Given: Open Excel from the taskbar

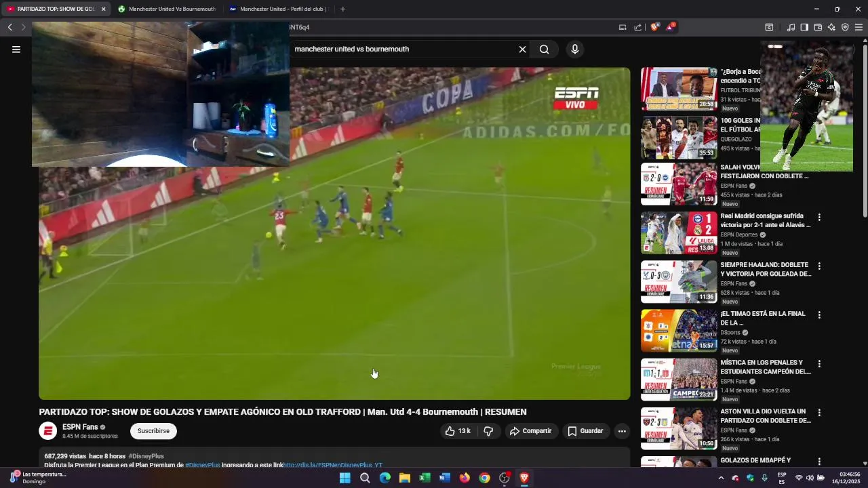Looking at the screenshot, I should (x=425, y=478).
